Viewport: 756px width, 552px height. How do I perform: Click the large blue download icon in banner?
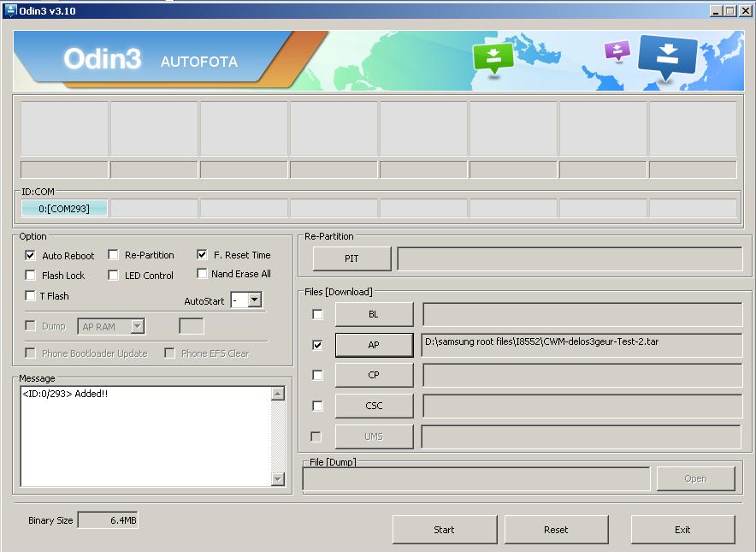pyautogui.click(x=667, y=56)
